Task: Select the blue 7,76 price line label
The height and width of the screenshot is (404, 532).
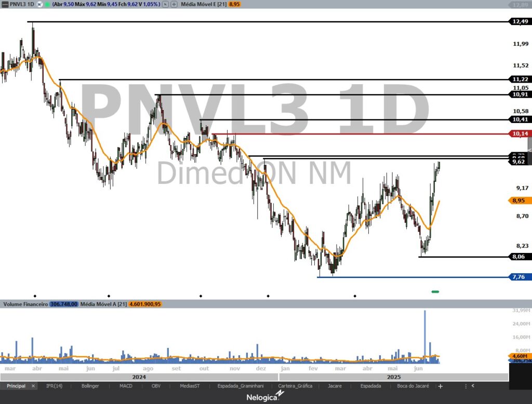Action: 519,277
